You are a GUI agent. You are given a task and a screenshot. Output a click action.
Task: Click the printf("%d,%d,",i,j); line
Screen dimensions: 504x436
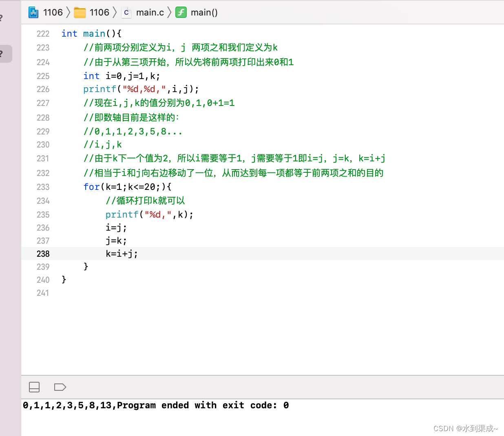click(x=141, y=89)
